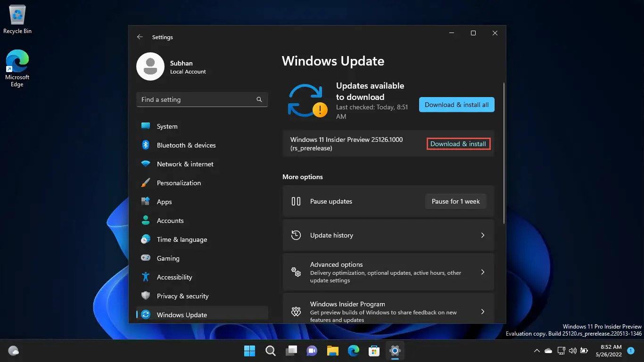
Task: Click the More options heading
Action: coord(303,177)
